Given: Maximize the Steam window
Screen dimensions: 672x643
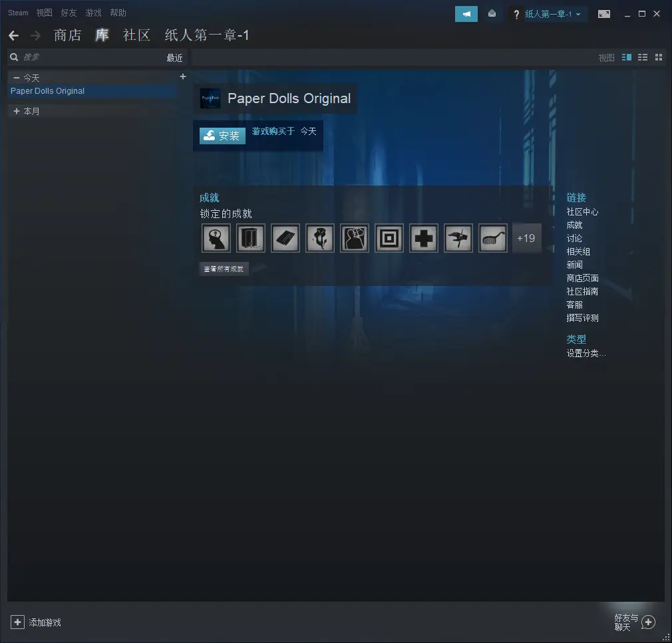Looking at the screenshot, I should tap(642, 14).
